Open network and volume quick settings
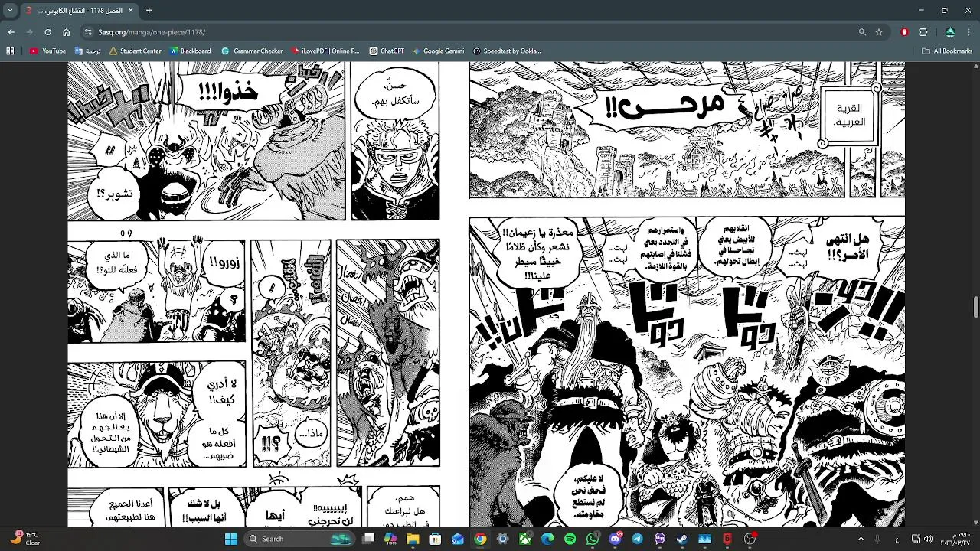This screenshot has height=551, width=980. [923, 539]
